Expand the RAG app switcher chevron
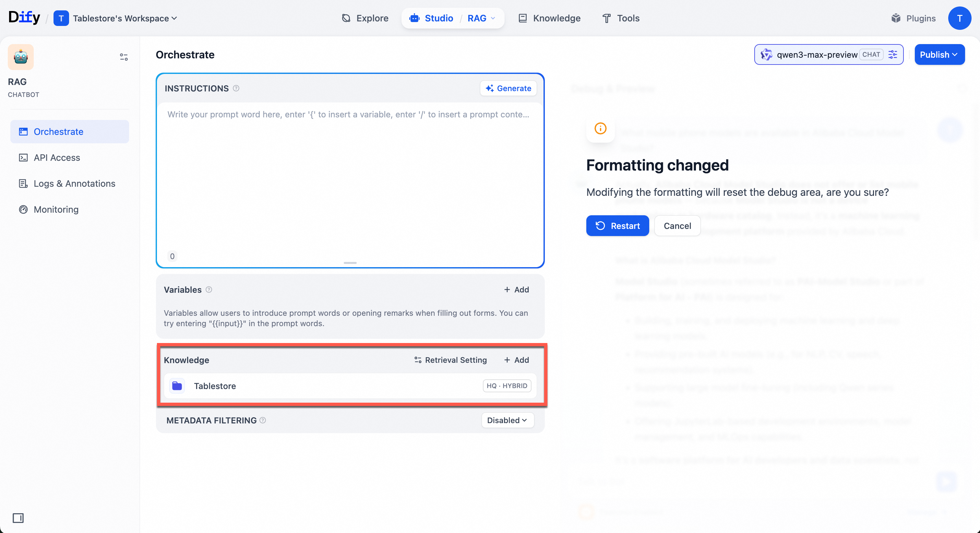The height and width of the screenshot is (533, 980). pyautogui.click(x=493, y=18)
